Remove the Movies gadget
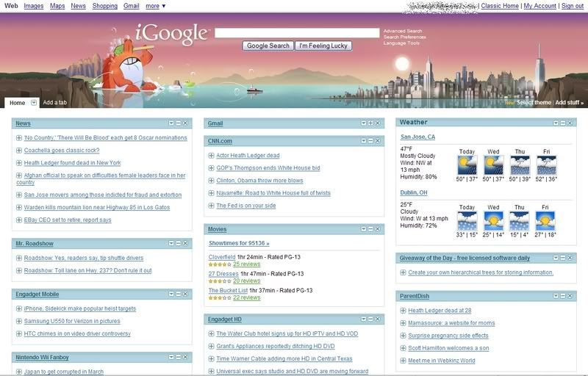 (378, 229)
